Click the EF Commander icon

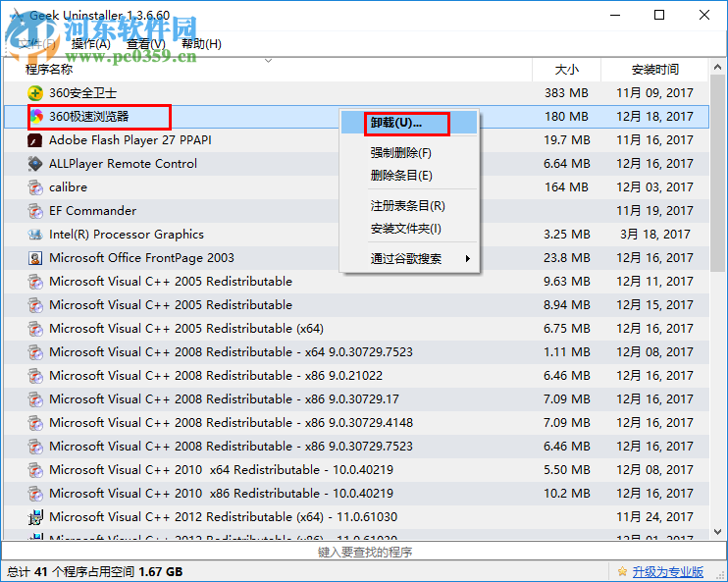[35, 211]
